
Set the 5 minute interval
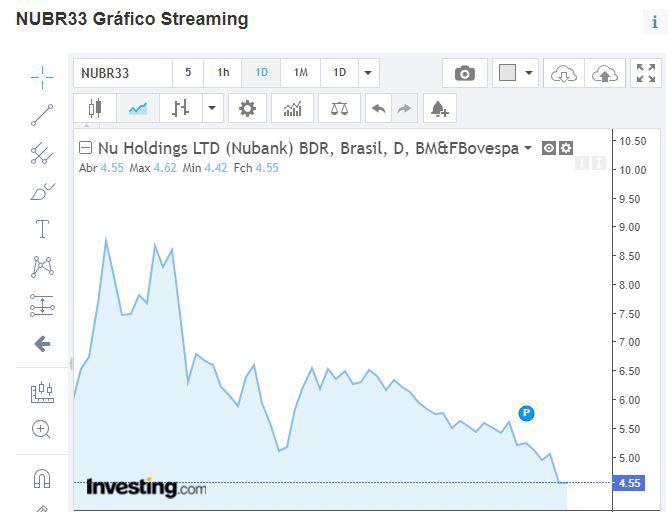point(188,73)
